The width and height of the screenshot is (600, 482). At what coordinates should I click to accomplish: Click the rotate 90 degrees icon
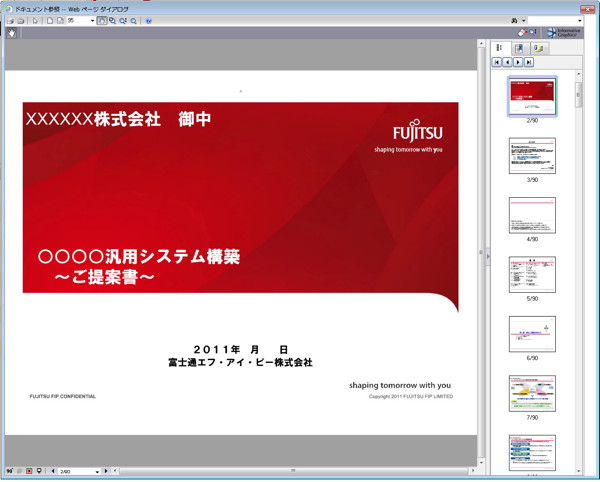10,471
